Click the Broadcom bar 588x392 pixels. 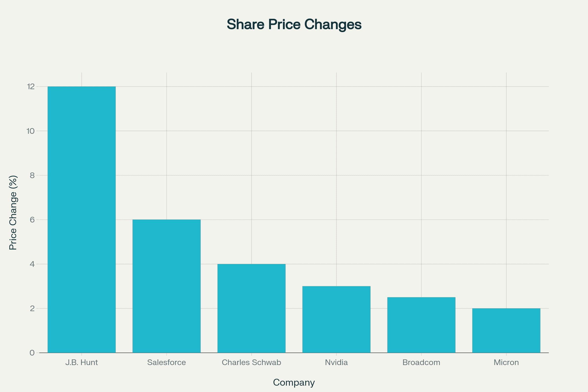coord(421,325)
